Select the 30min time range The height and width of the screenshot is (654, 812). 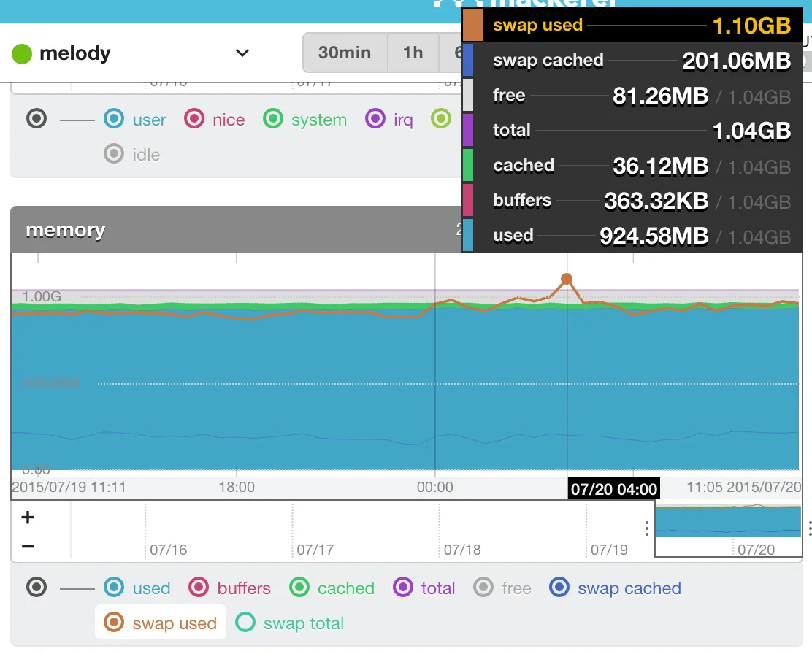[x=345, y=53]
